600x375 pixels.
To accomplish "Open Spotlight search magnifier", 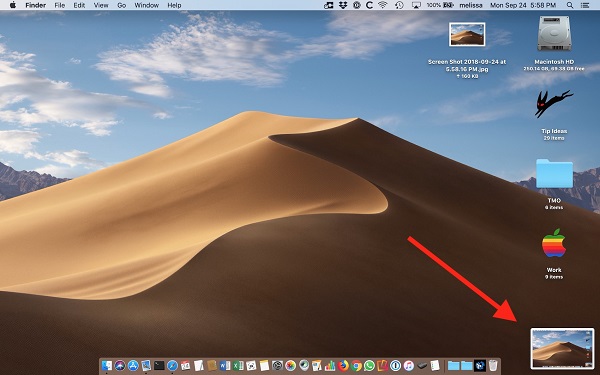I will tap(570, 5).
